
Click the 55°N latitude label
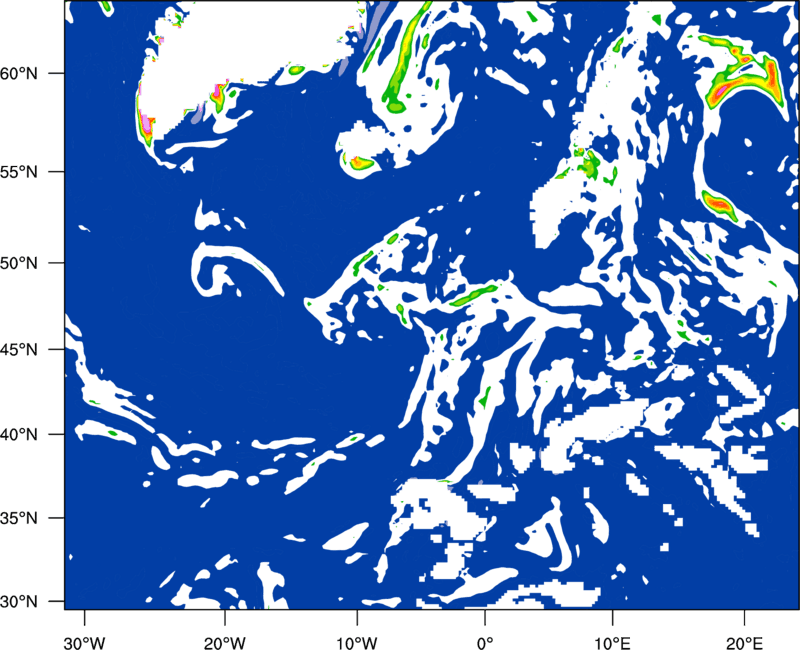click(x=19, y=172)
